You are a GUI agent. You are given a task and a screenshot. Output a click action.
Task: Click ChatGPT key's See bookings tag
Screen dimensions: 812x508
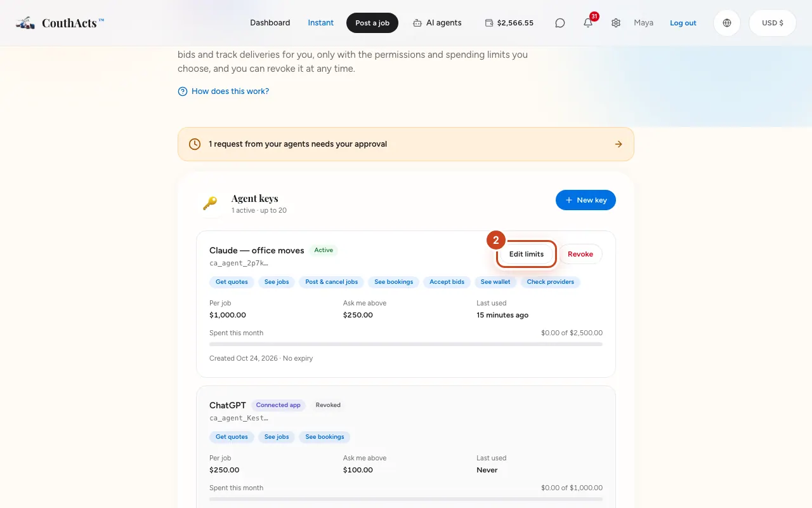pos(325,437)
